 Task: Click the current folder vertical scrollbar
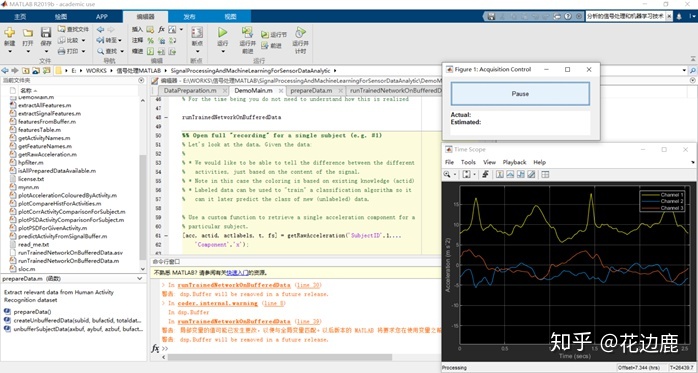143,207
